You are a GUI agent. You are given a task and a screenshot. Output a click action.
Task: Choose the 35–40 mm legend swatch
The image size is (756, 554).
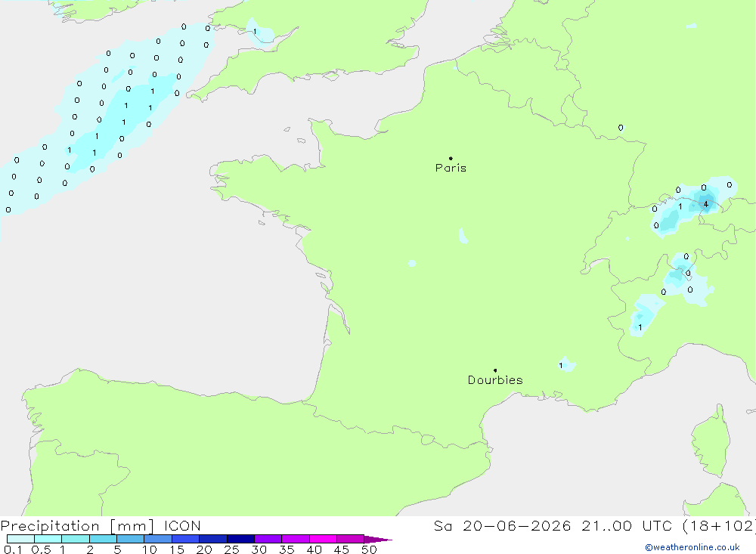click(296, 539)
